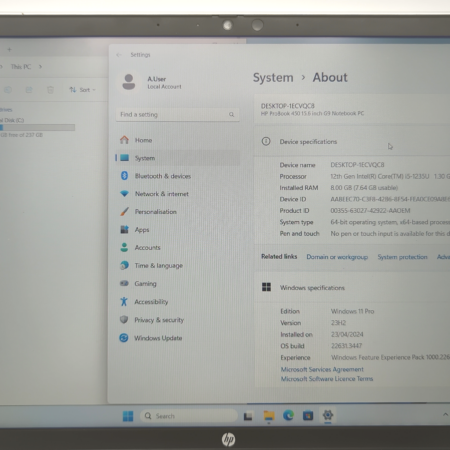
Task: Click the share icon in Explorer toolbar
Action: [29, 90]
